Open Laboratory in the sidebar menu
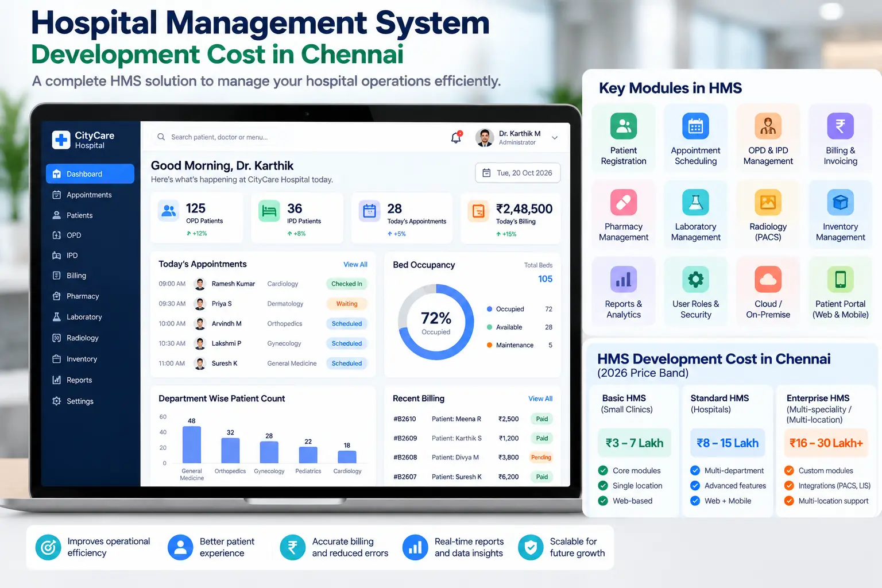Image resolution: width=882 pixels, height=588 pixels. point(90,317)
